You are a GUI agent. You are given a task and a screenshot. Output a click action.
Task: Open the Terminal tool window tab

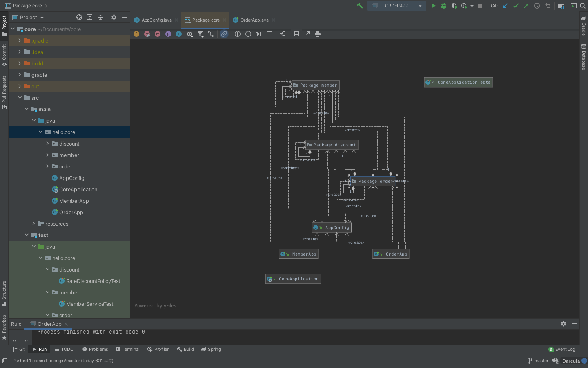[x=127, y=349]
